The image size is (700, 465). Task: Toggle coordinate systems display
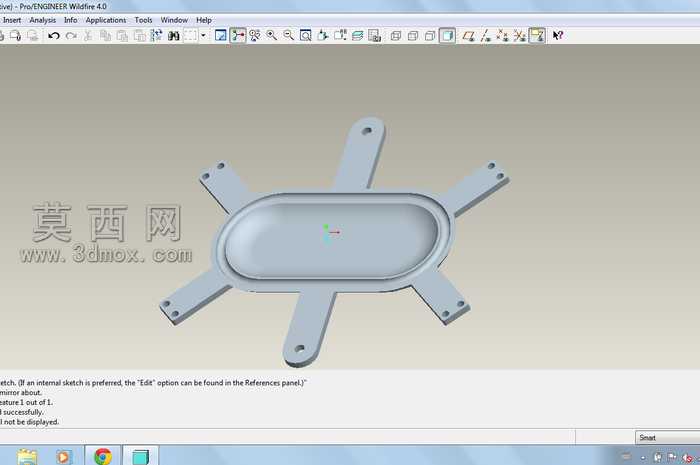(x=520, y=36)
